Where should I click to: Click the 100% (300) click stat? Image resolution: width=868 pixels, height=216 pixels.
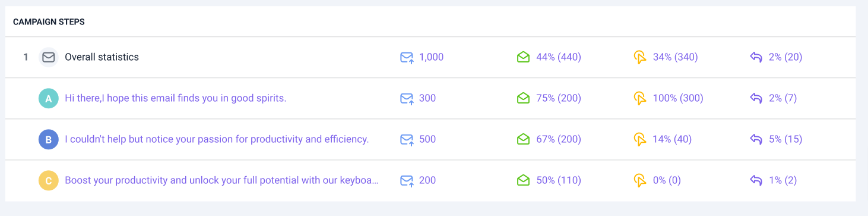678,98
